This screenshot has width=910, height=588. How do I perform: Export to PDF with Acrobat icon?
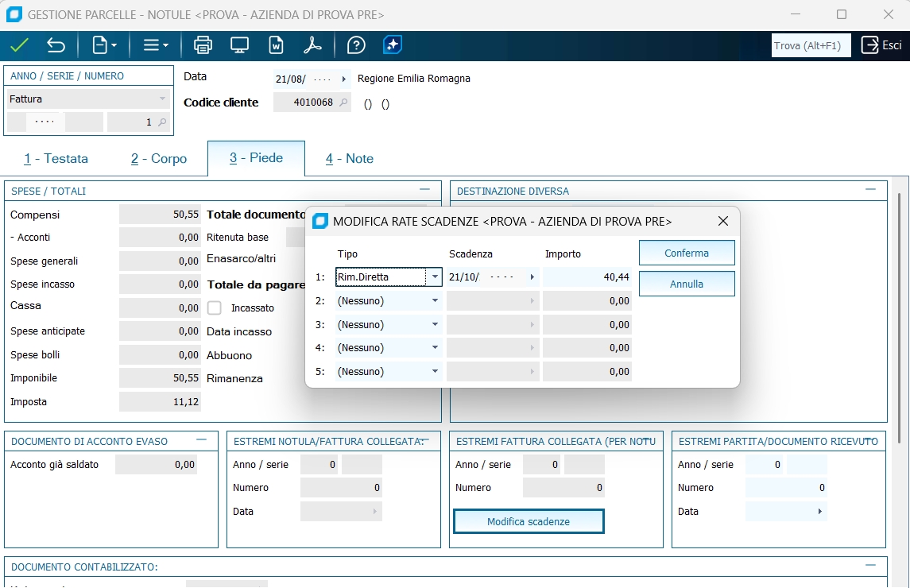(x=312, y=45)
